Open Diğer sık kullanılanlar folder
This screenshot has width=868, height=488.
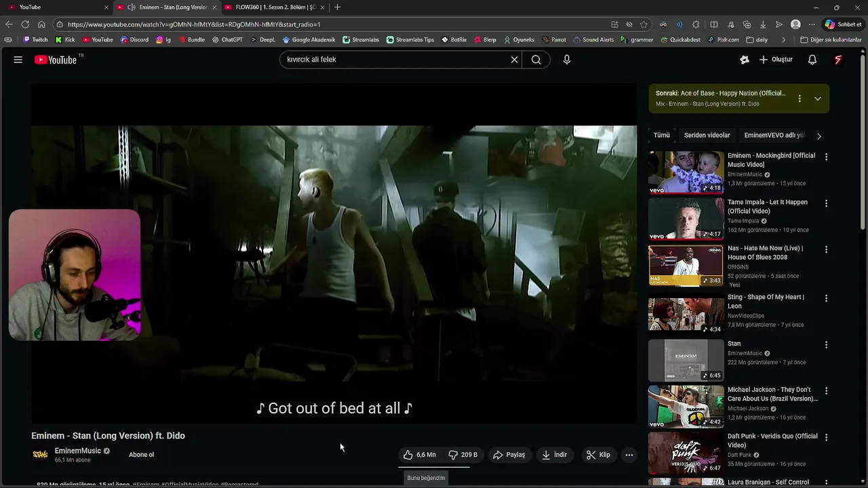tap(831, 40)
